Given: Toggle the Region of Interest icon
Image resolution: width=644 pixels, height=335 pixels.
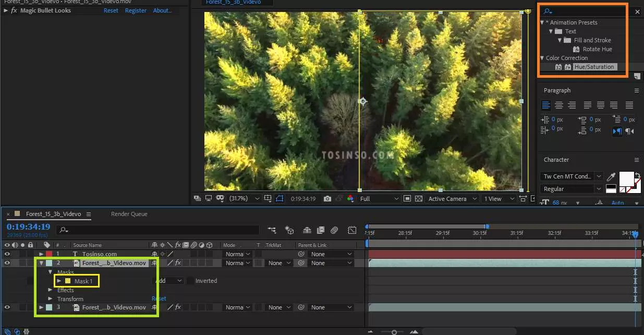Looking at the screenshot, I should click(x=407, y=199).
